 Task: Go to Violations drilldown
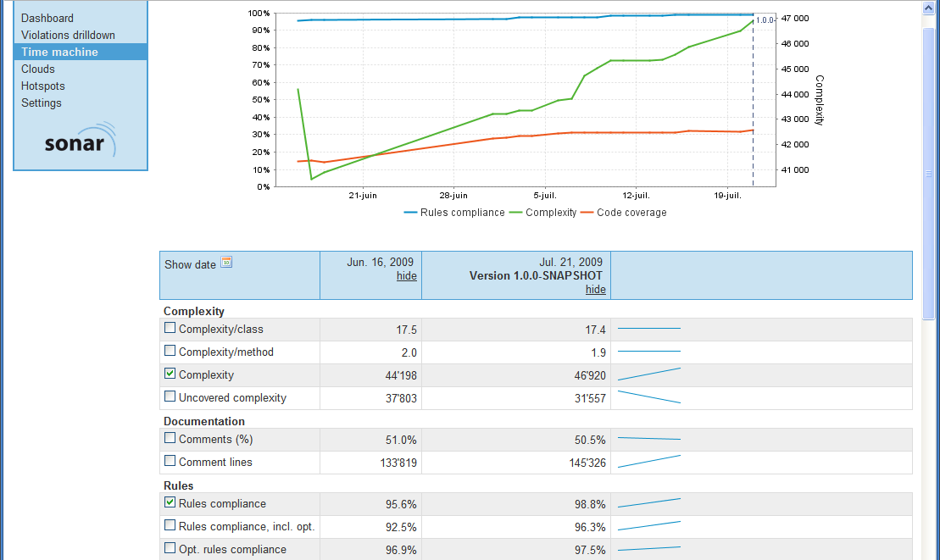pos(68,35)
